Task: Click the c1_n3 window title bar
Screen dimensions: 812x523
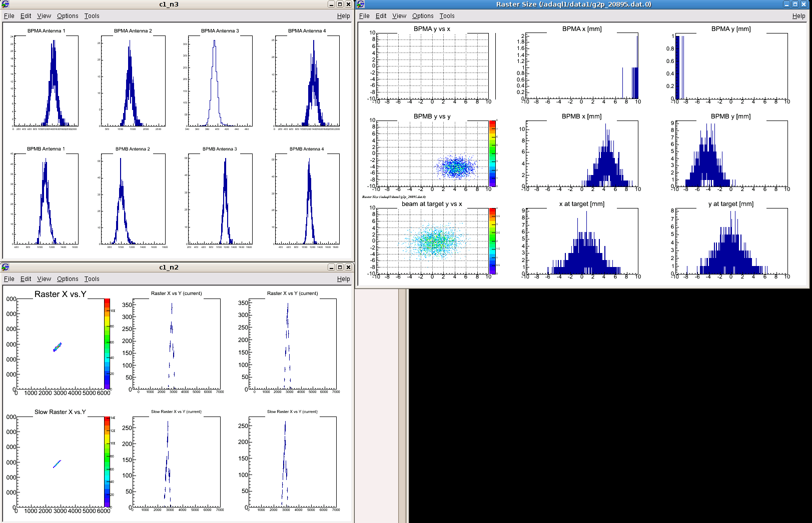Action: pyautogui.click(x=169, y=4)
